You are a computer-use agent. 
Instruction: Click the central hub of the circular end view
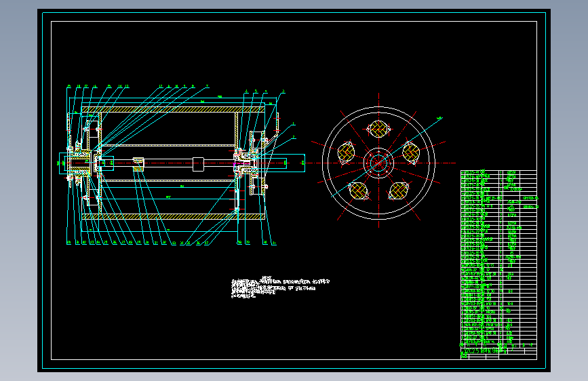tap(378, 163)
